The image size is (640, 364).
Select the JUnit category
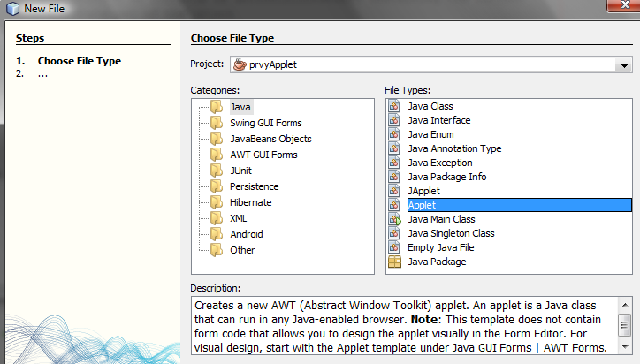(x=240, y=171)
